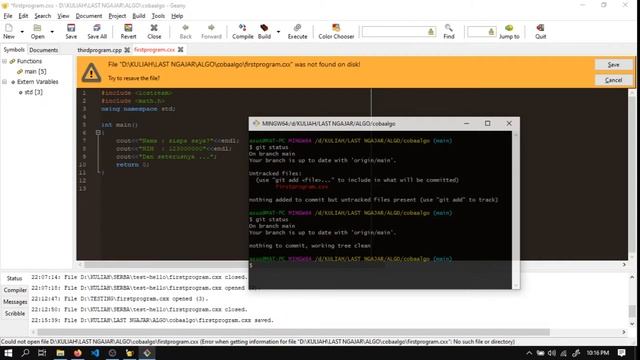Screen dimensions: 640x360
Task: Open the New file template dropdown arrow
Action: (22, 31)
